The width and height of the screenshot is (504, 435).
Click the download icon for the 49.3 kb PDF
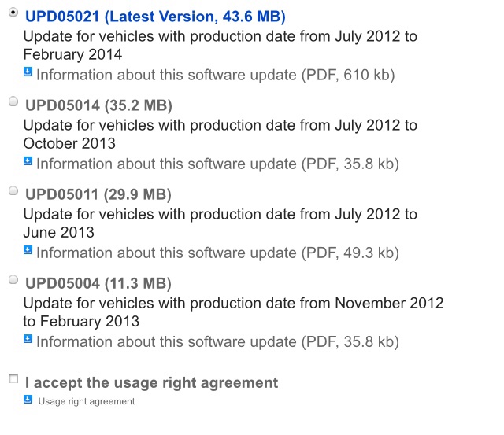(28, 249)
